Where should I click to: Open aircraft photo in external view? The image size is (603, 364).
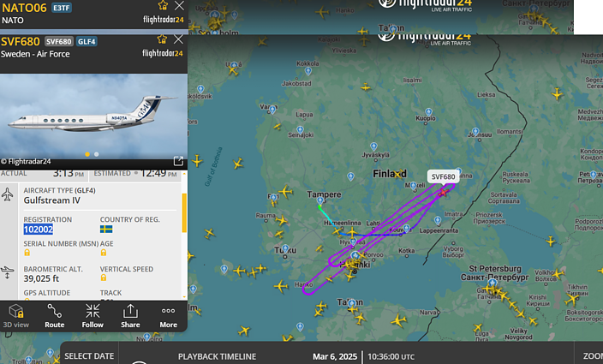pyautogui.click(x=178, y=161)
